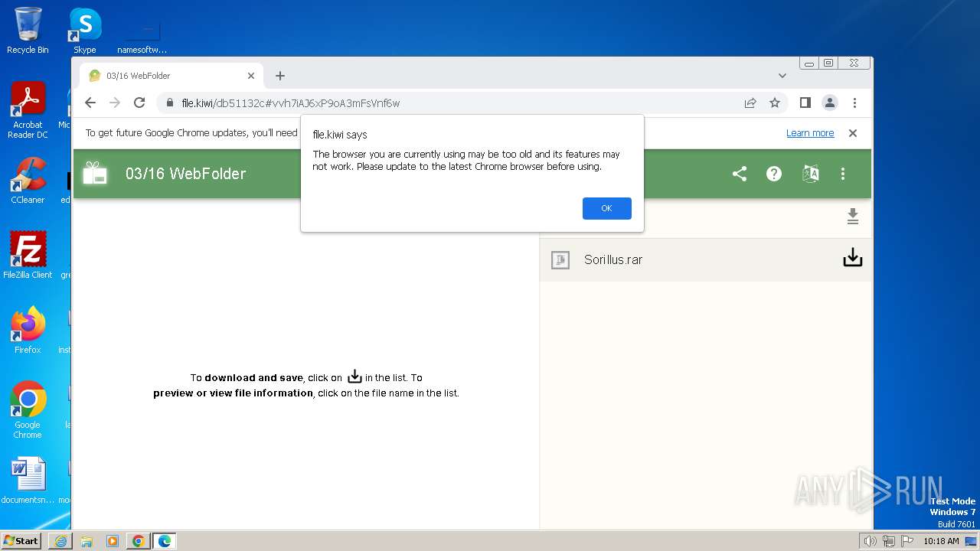The image size is (980, 551).
Task: Click the taskbar clock showing 10:18 AM
Action: [x=941, y=541]
